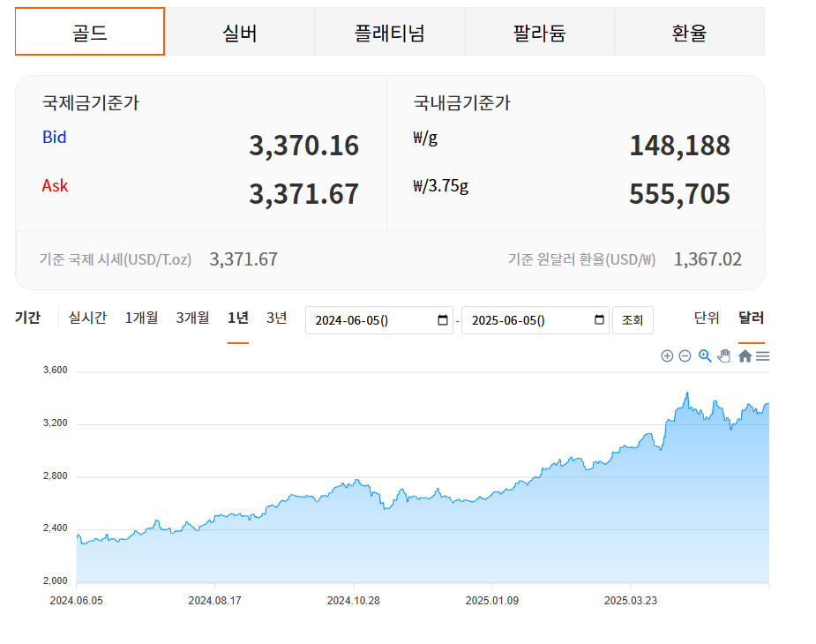Zoom in using the chart plus icon
The height and width of the screenshot is (644, 816).
click(x=667, y=356)
